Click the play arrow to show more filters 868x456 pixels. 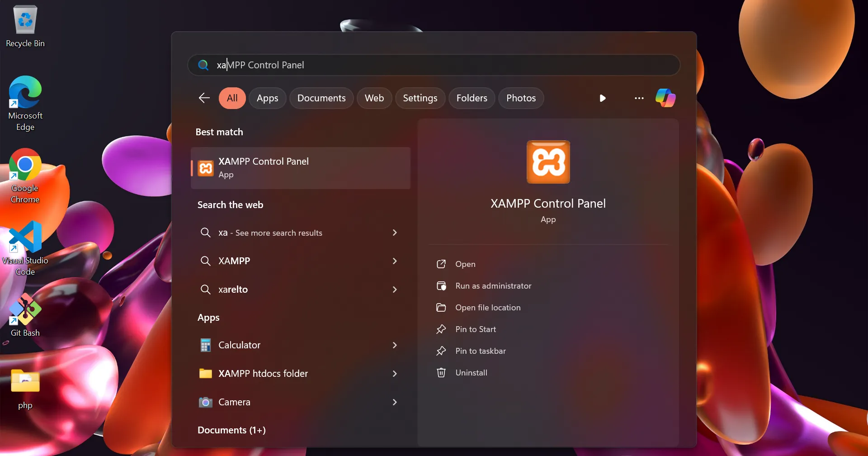(603, 98)
